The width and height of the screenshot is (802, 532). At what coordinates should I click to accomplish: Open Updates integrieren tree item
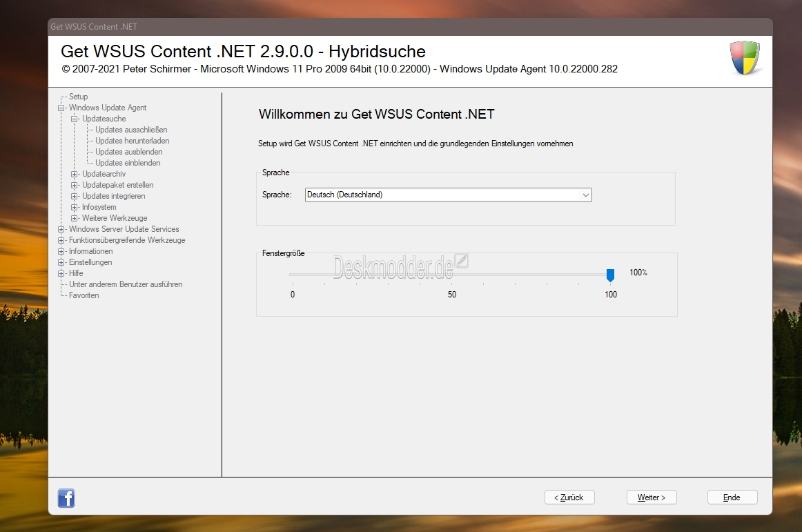[x=114, y=196]
